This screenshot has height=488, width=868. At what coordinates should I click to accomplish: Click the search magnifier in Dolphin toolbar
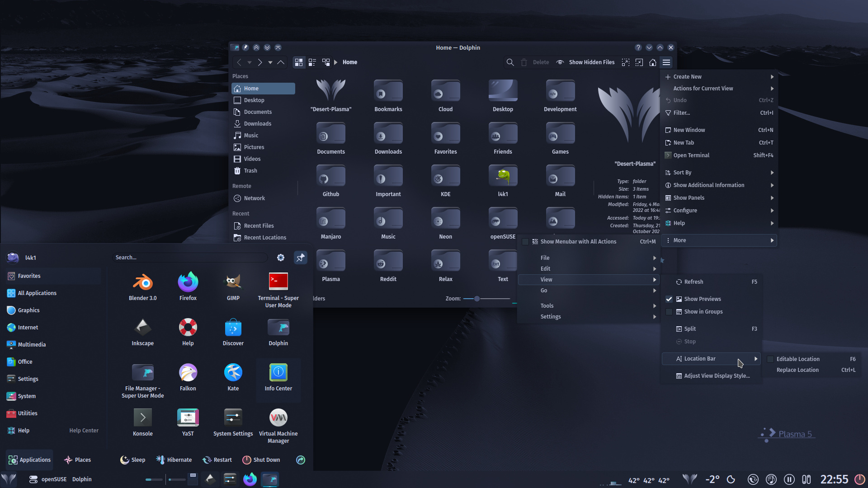(x=510, y=62)
